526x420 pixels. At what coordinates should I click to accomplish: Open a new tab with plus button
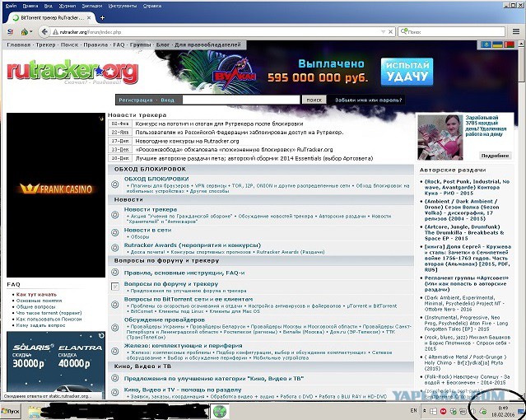[102, 18]
